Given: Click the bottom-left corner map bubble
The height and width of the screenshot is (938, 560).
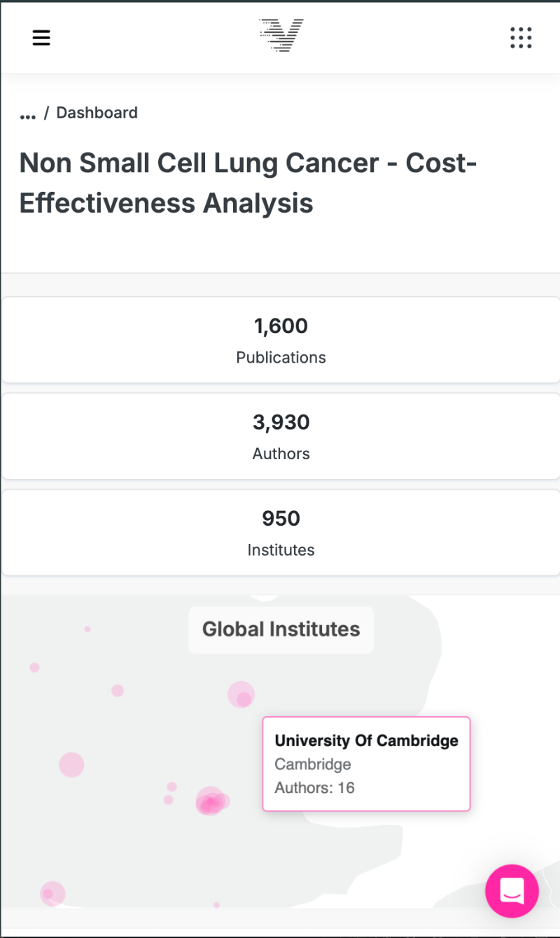Looking at the screenshot, I should point(52,893).
